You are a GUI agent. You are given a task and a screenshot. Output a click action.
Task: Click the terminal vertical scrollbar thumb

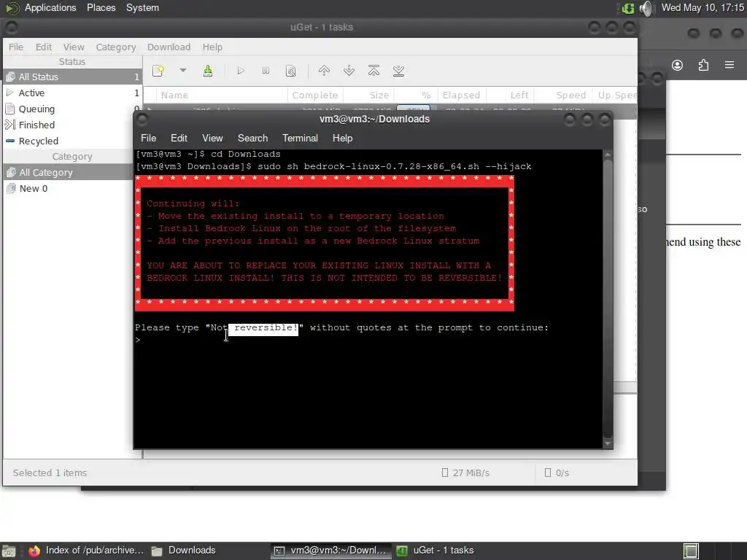608,298
